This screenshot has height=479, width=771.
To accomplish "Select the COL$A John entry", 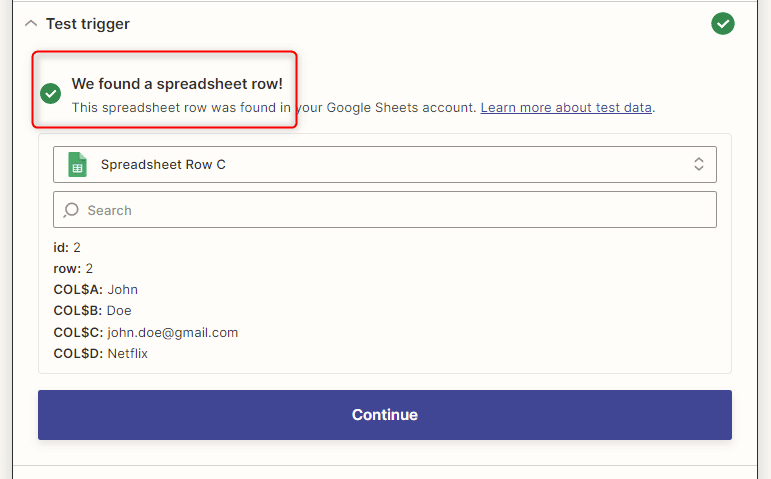I will click(95, 290).
